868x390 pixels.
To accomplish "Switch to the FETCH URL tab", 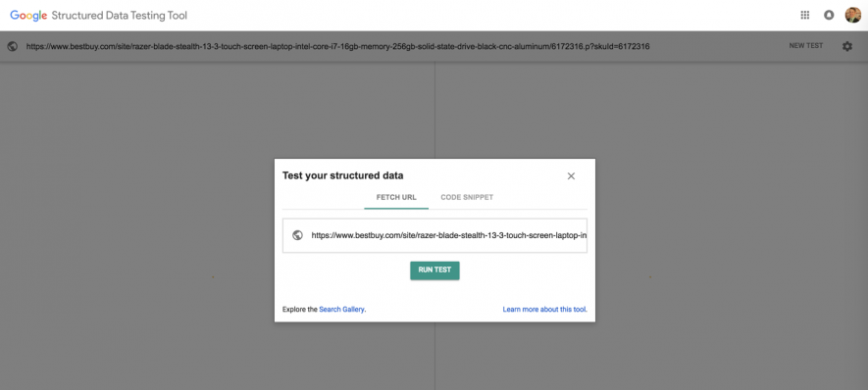I will (396, 198).
